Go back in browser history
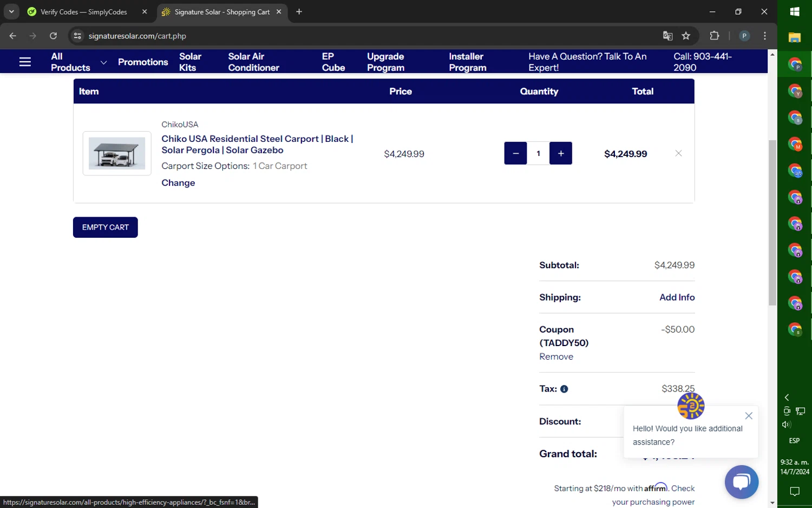The image size is (812, 508). pyautogui.click(x=12, y=36)
